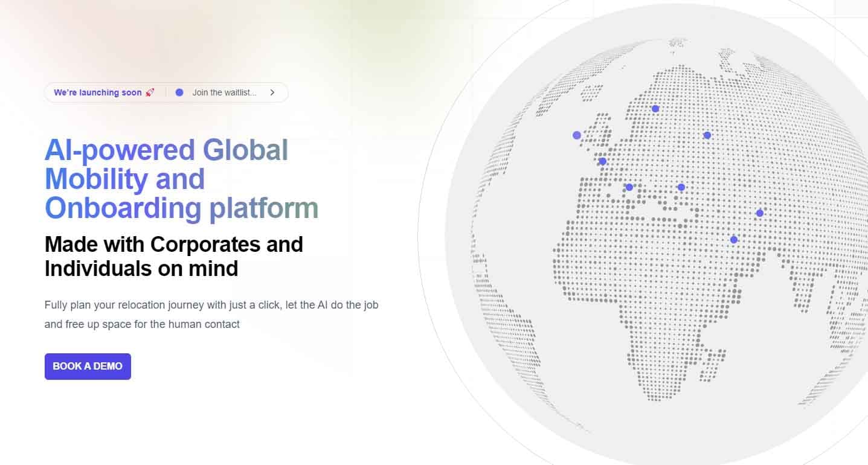
Task: Click the chevron arrow after Join the waitlist
Action: point(272,92)
